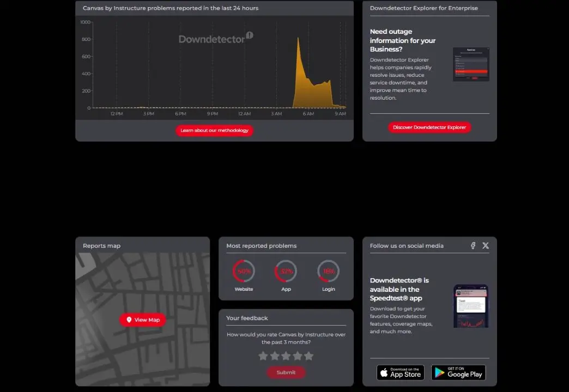Open Downdetector's Facebook page icon
Viewport: 569px width, 392px height.
[473, 246]
